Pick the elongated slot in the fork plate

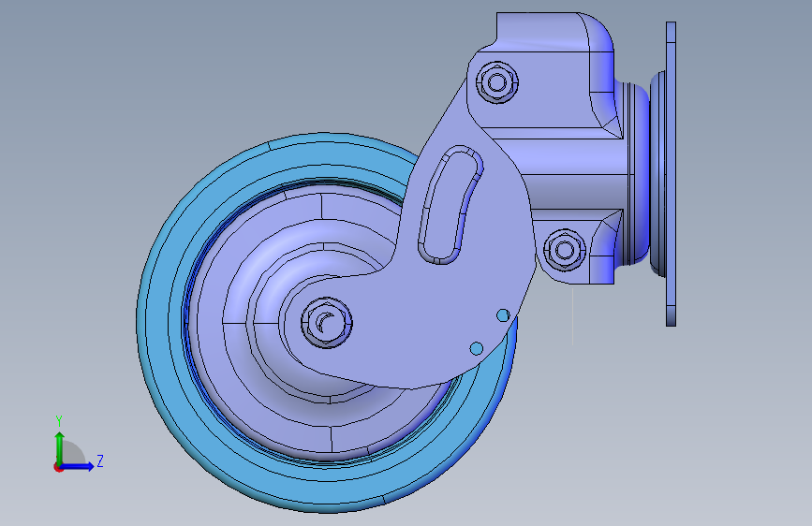coord(450,205)
